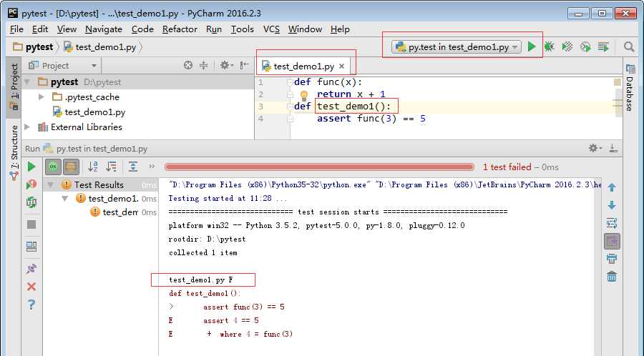
Task: Expand the .pytest_cache folder
Action: (x=41, y=97)
